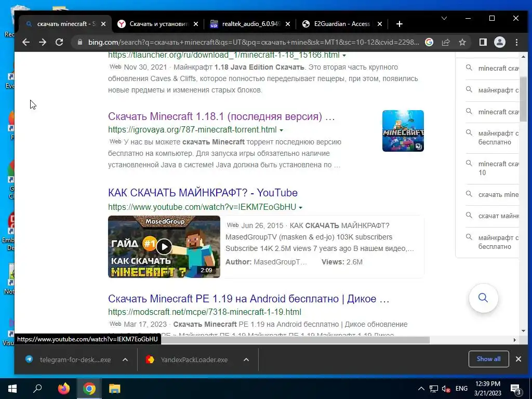Launch Firefox from the taskbar

tap(63, 389)
